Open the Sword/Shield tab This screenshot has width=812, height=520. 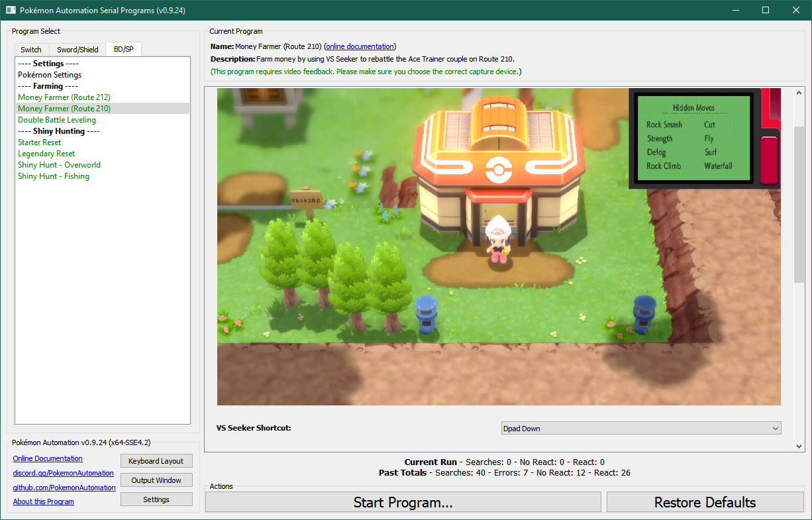(x=77, y=50)
